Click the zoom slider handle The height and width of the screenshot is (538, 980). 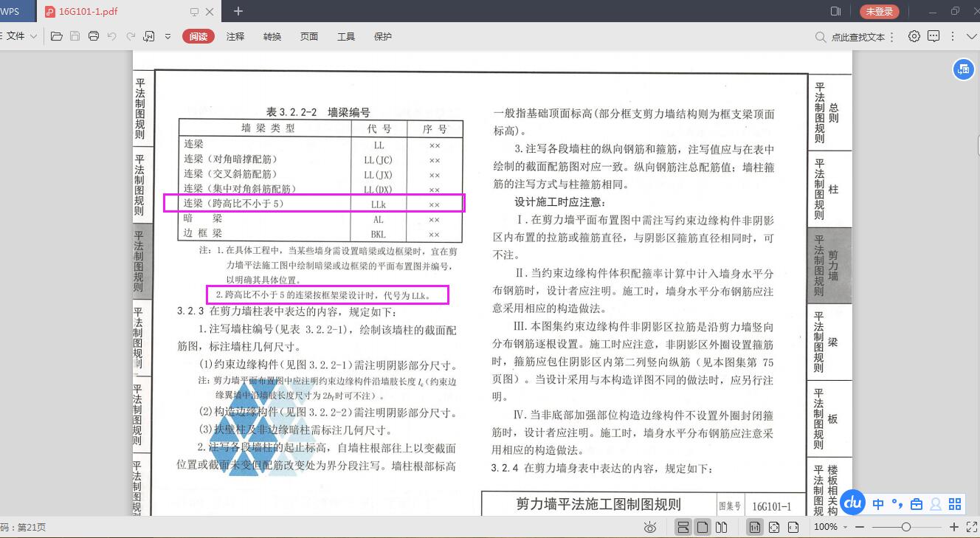coord(906,527)
